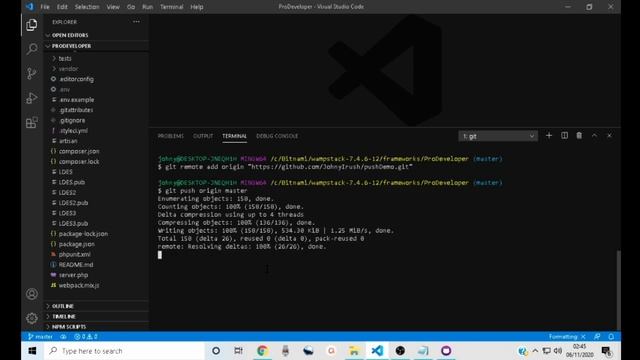Image resolution: width=640 pixels, height=360 pixels.
Task: Switch to the Debug Console tab
Action: [277, 136]
